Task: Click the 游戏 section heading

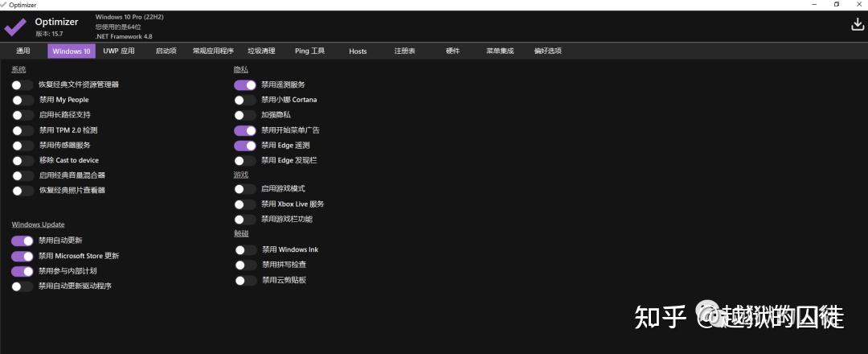Action: 241,175
